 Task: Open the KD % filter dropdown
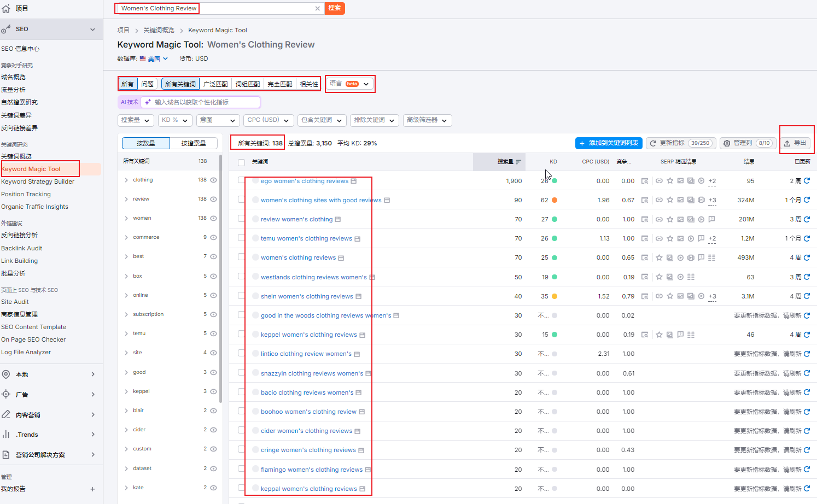tap(174, 120)
